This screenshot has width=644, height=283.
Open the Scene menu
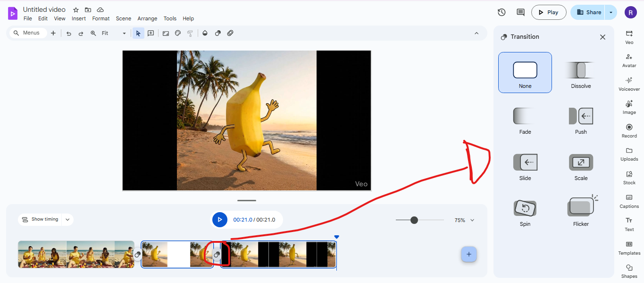124,18
